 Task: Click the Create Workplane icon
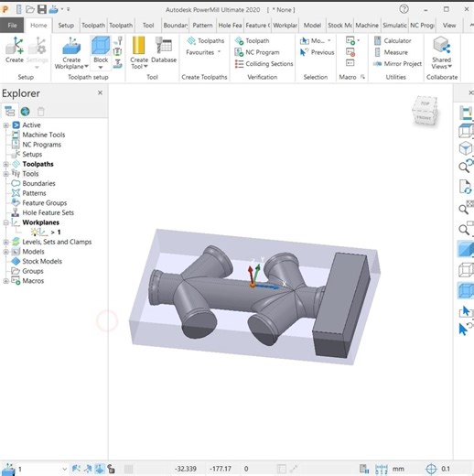click(x=71, y=46)
